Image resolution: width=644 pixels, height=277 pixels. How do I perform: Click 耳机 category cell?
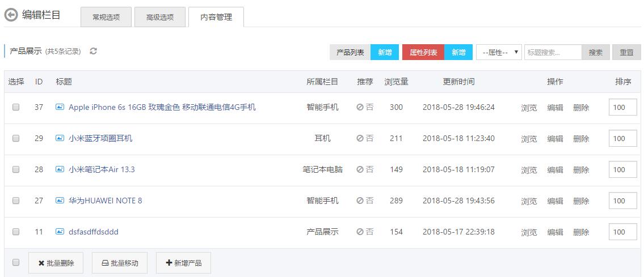pyautogui.click(x=322, y=138)
